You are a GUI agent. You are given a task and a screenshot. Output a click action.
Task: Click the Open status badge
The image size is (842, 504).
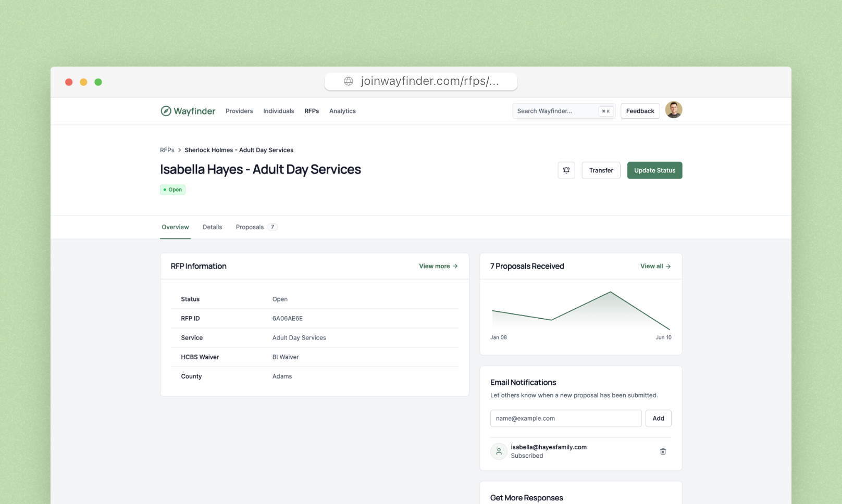[x=172, y=190]
